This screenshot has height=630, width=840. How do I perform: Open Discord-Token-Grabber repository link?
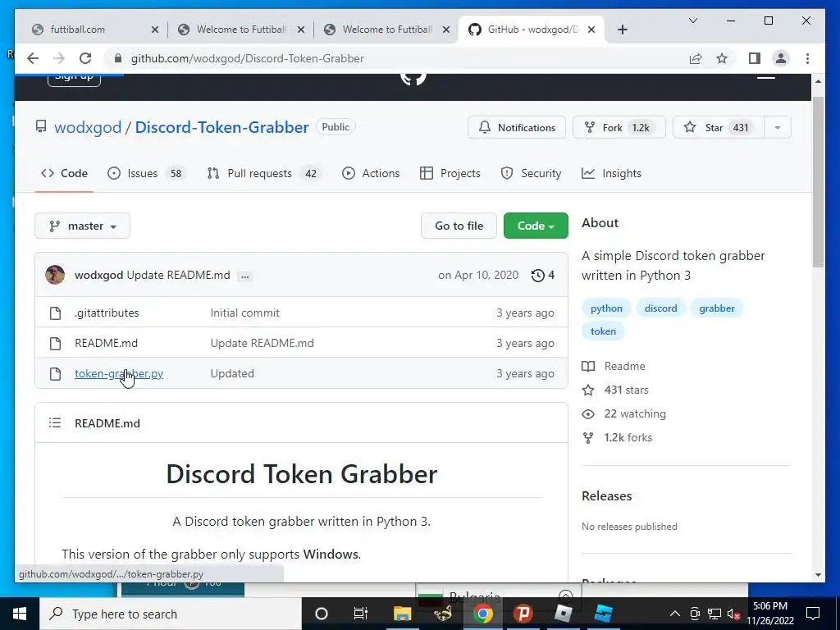[x=221, y=127]
